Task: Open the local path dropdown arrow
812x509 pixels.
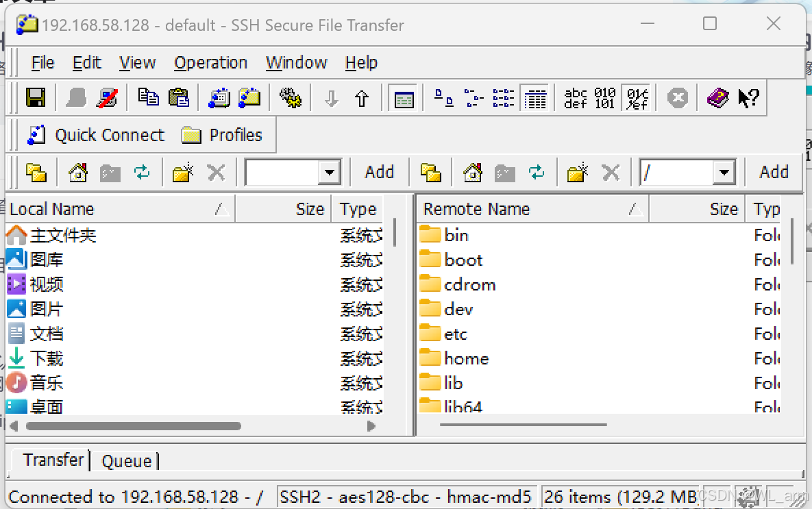Action: pos(330,173)
